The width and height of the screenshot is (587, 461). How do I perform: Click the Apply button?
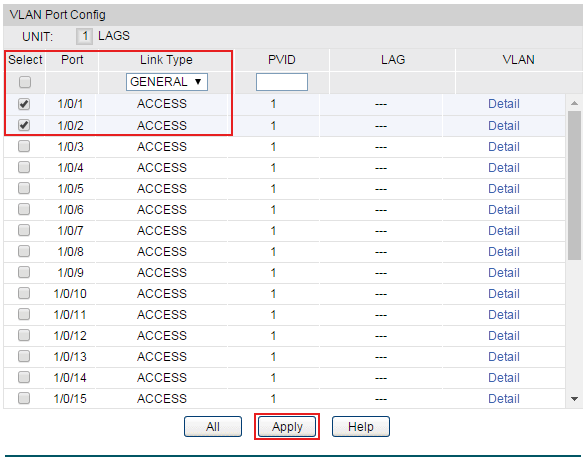[287, 427]
